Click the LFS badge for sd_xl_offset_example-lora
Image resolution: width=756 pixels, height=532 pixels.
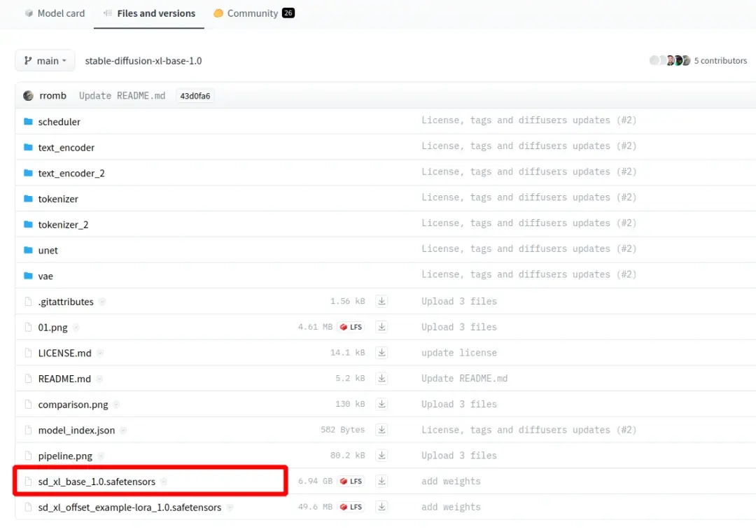(351, 507)
